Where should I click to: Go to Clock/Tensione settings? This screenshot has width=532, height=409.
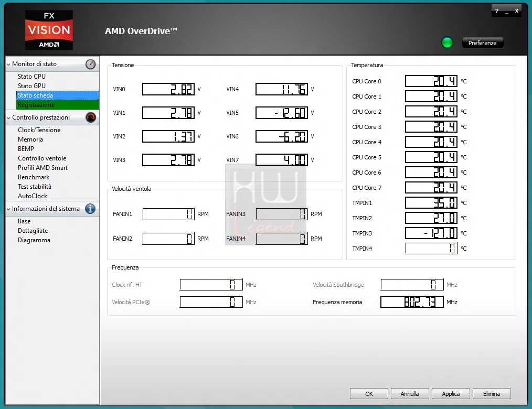39,130
